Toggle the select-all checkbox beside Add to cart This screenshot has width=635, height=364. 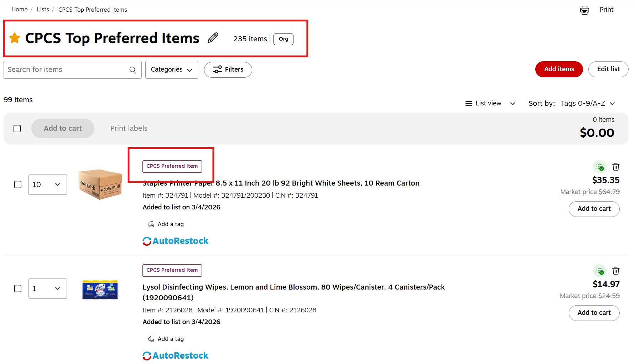(17, 129)
